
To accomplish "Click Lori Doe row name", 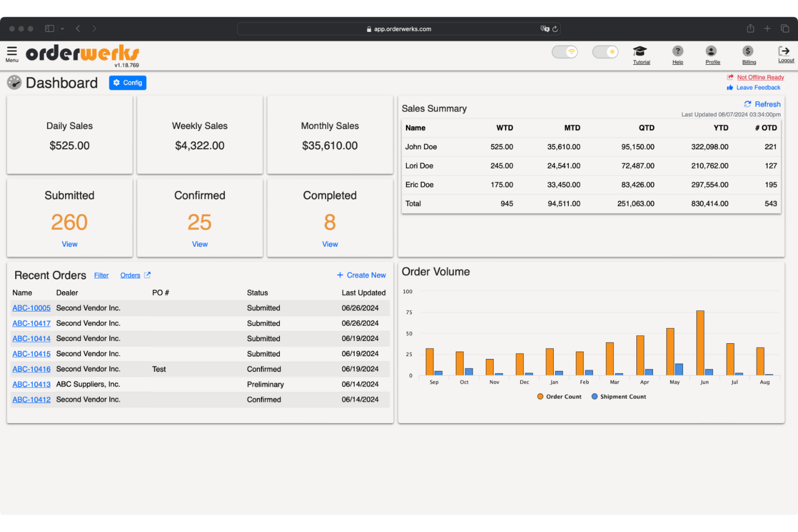I will pyautogui.click(x=419, y=165).
